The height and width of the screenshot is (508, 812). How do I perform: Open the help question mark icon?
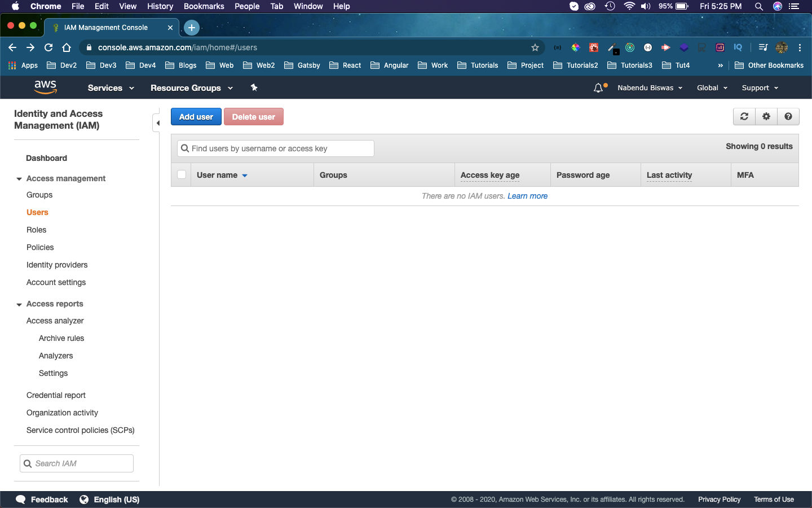[x=788, y=116]
